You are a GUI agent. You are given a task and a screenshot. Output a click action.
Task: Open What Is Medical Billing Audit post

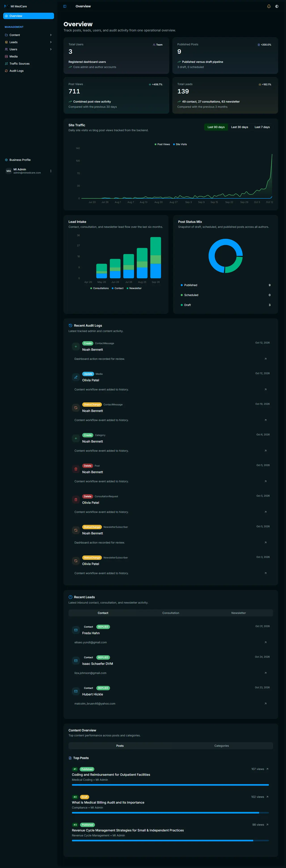(108, 803)
